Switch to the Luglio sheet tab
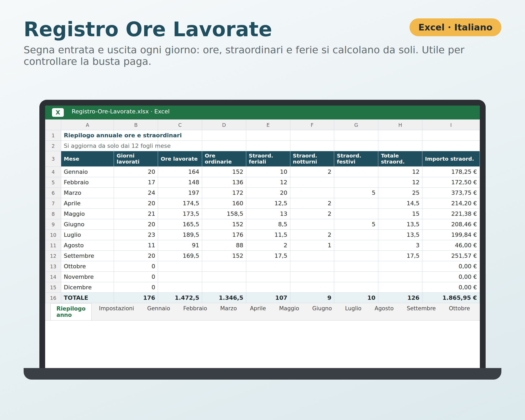 click(353, 308)
